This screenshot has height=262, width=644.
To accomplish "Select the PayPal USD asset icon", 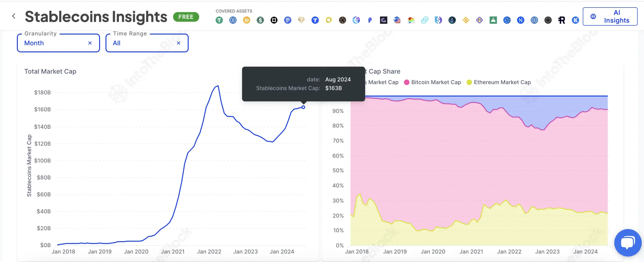I will click(x=288, y=20).
